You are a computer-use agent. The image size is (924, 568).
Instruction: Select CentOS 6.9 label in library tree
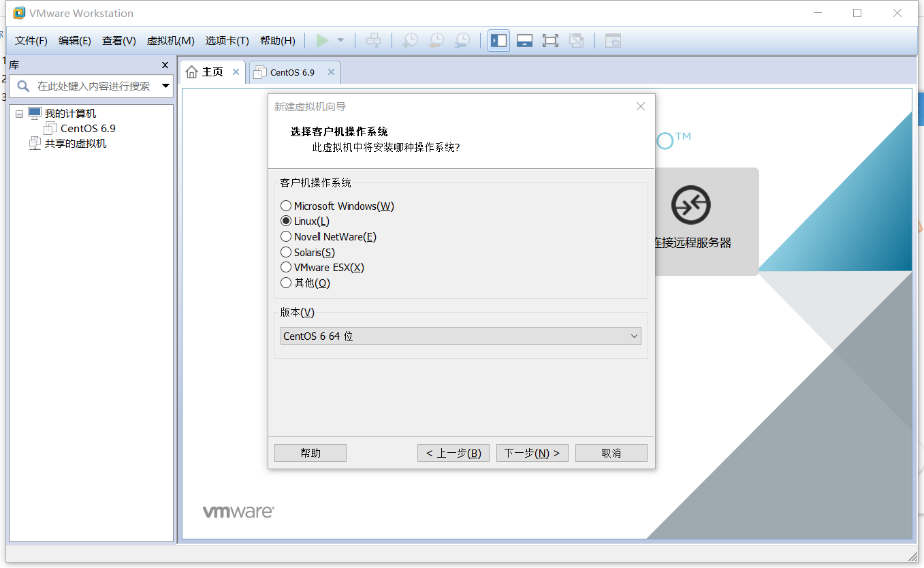click(x=89, y=128)
